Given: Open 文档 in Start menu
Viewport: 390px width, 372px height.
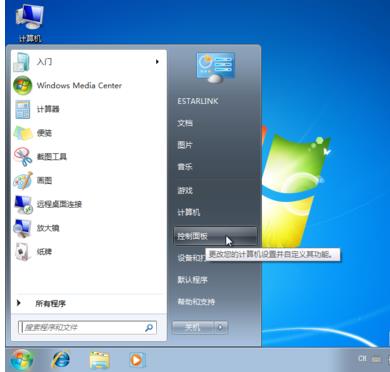Looking at the screenshot, I should (185, 123).
